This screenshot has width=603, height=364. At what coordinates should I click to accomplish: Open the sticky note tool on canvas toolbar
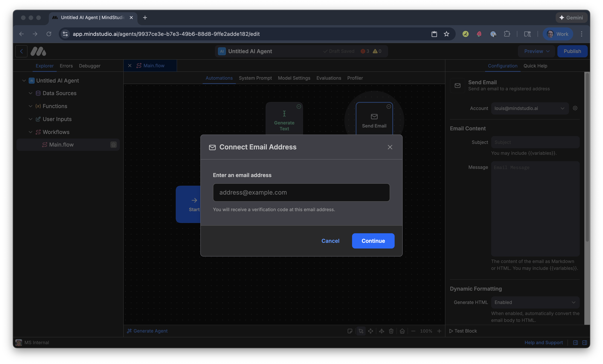pyautogui.click(x=350, y=331)
